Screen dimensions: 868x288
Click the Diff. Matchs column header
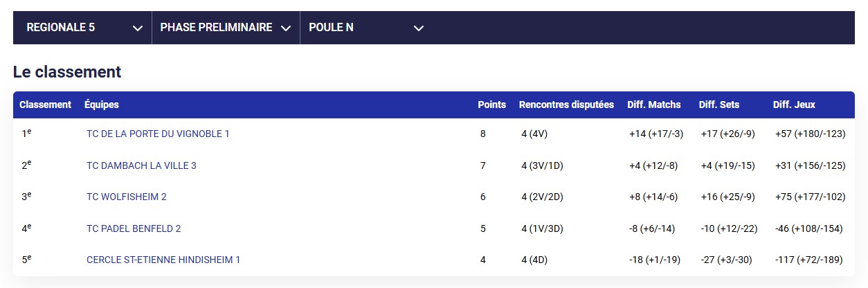(653, 105)
